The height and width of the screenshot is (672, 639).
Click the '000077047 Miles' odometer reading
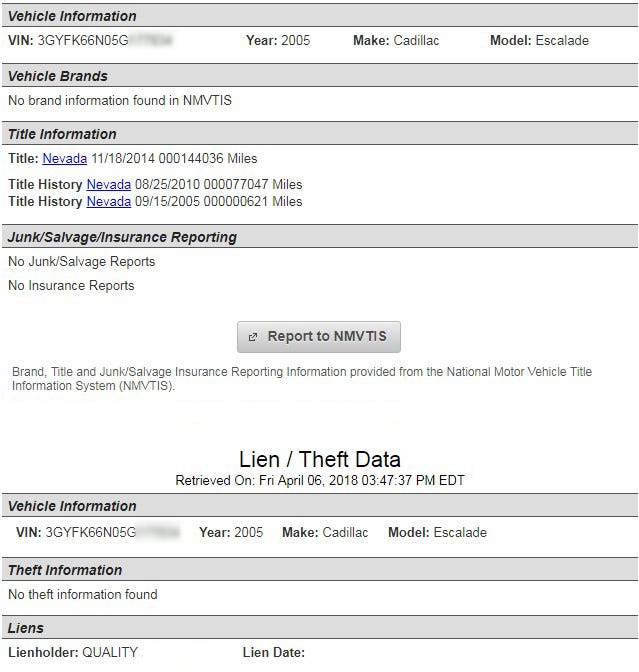click(253, 184)
